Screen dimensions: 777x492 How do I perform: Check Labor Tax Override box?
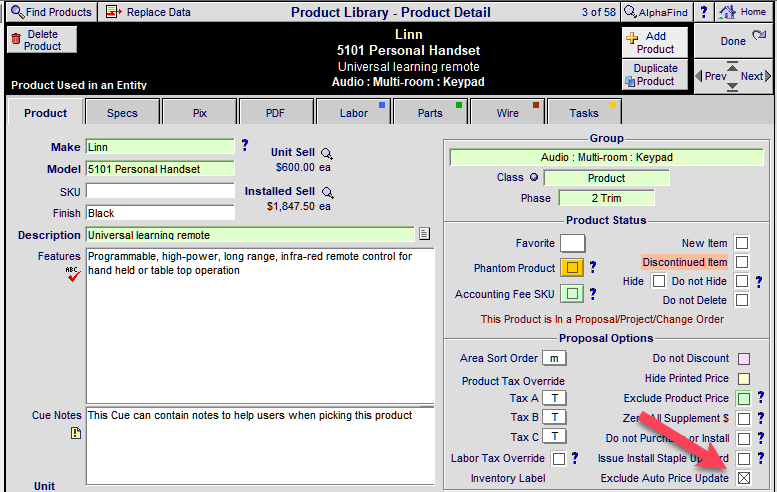click(558, 458)
